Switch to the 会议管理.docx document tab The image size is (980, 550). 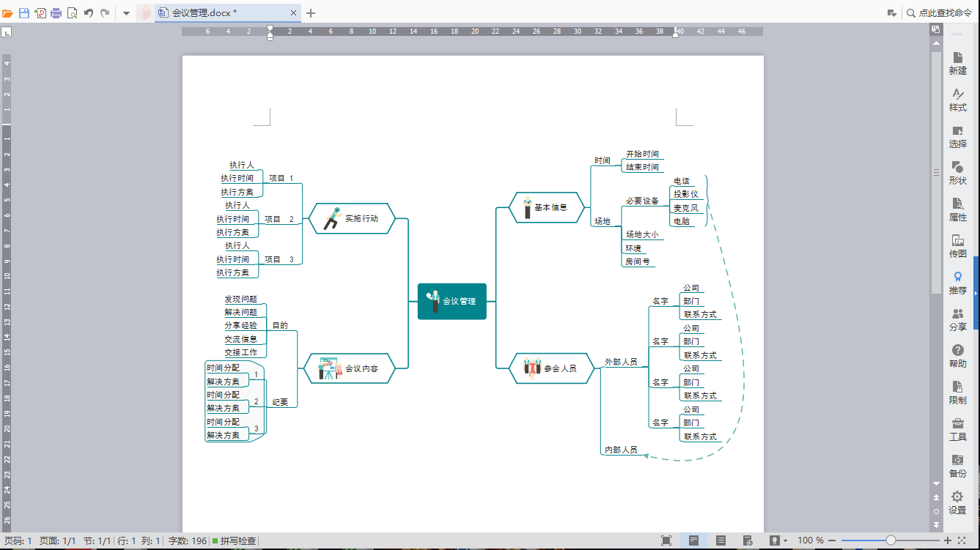pos(228,12)
